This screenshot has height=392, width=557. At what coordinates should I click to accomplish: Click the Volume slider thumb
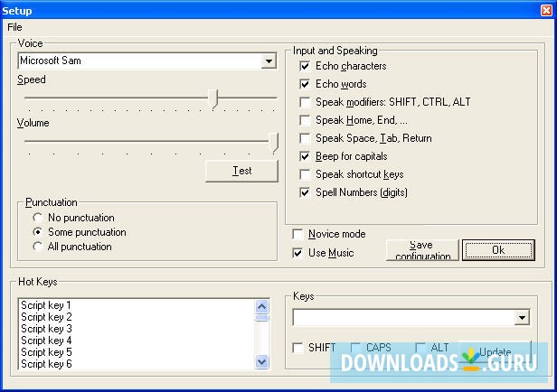coord(273,142)
